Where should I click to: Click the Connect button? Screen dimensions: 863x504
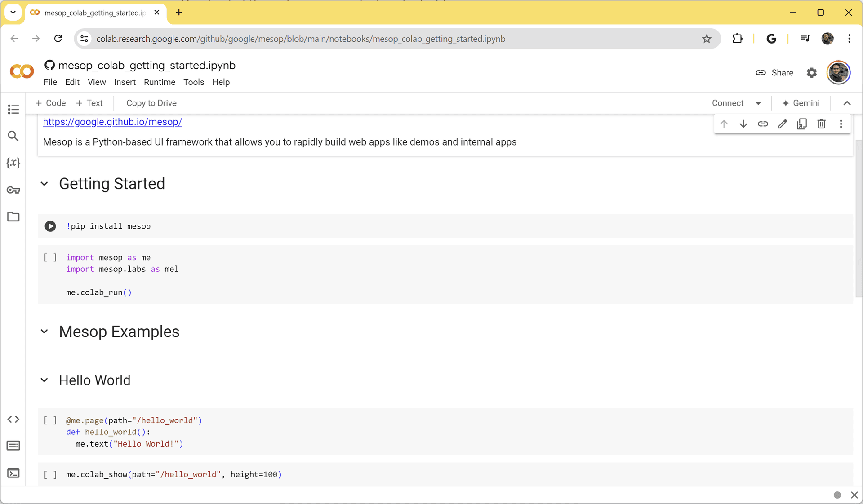click(728, 103)
